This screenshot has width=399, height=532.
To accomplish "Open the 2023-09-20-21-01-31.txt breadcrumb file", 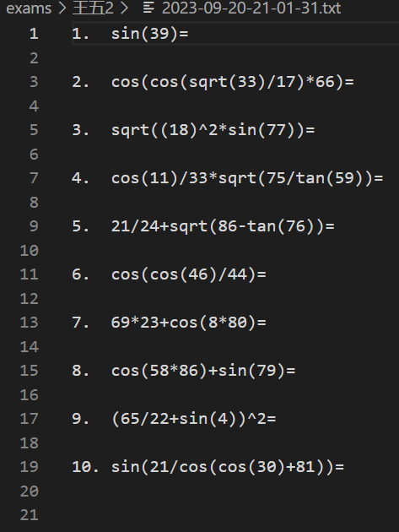I will point(251,8).
